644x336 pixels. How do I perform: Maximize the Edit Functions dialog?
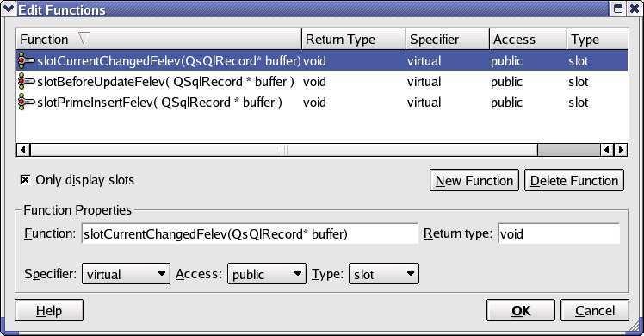[x=618, y=9]
